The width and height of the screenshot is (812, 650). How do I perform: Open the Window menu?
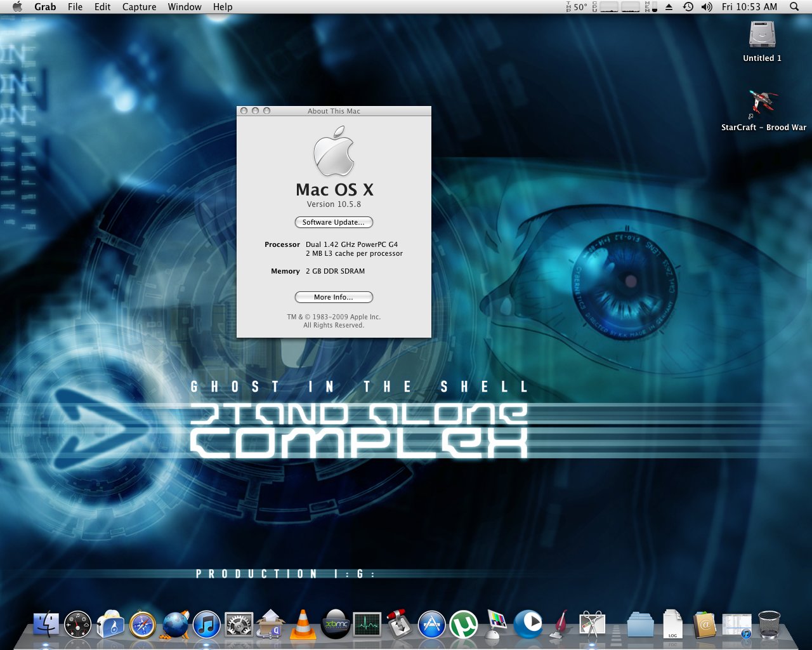185,7
